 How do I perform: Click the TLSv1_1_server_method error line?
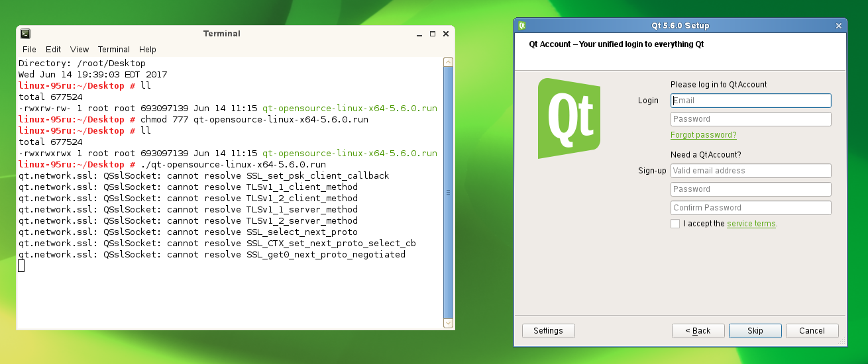pyautogui.click(x=188, y=210)
